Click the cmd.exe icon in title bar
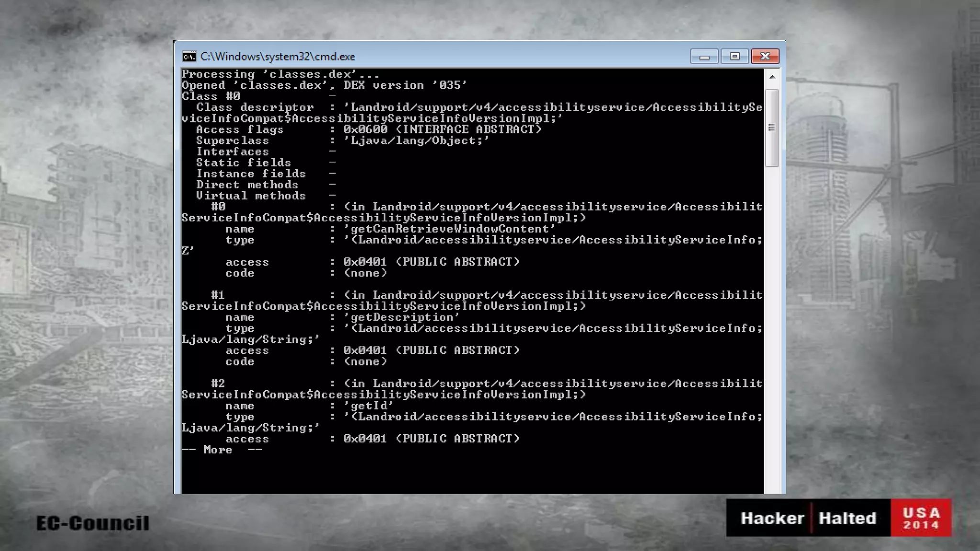980x551 pixels. (x=189, y=57)
